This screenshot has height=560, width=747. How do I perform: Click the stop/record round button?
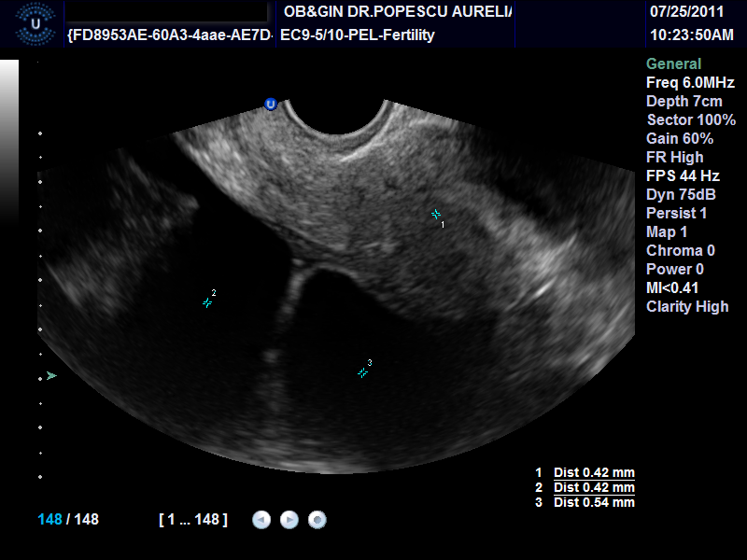tap(317, 520)
